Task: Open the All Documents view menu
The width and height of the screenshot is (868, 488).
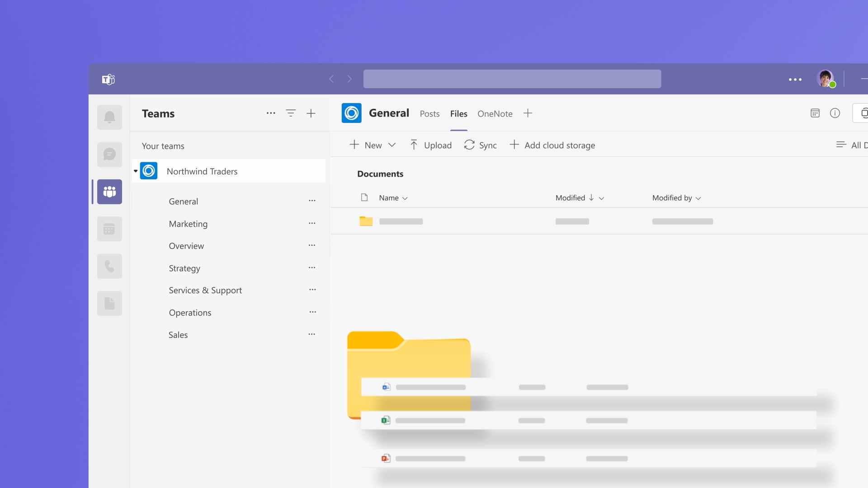Action: [x=852, y=145]
